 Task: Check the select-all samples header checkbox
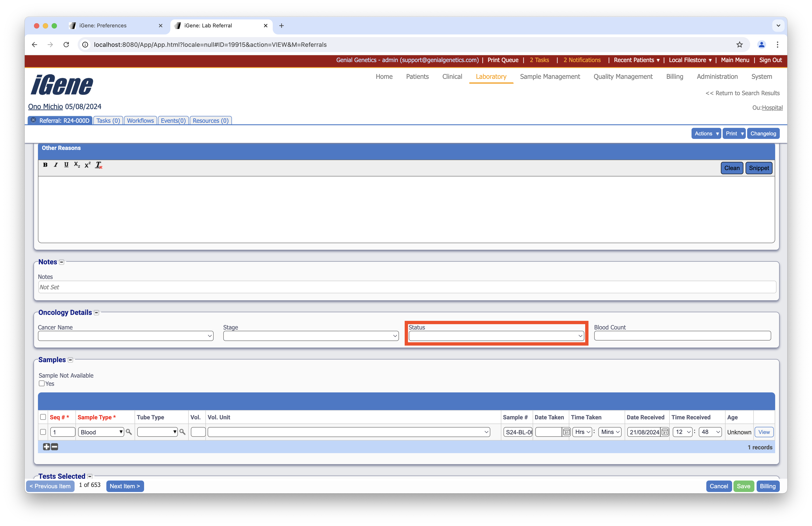point(43,417)
